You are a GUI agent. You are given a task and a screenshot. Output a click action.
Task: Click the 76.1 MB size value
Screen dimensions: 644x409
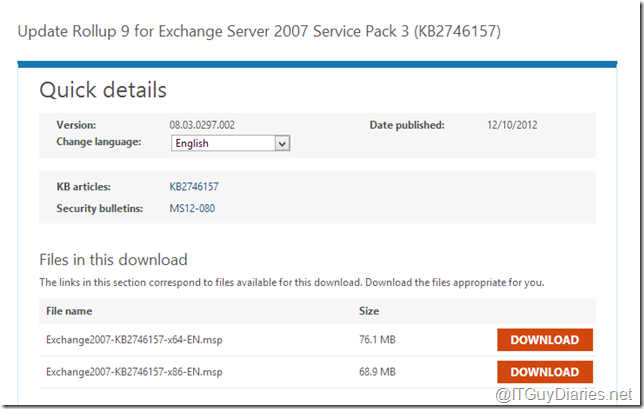coord(377,340)
